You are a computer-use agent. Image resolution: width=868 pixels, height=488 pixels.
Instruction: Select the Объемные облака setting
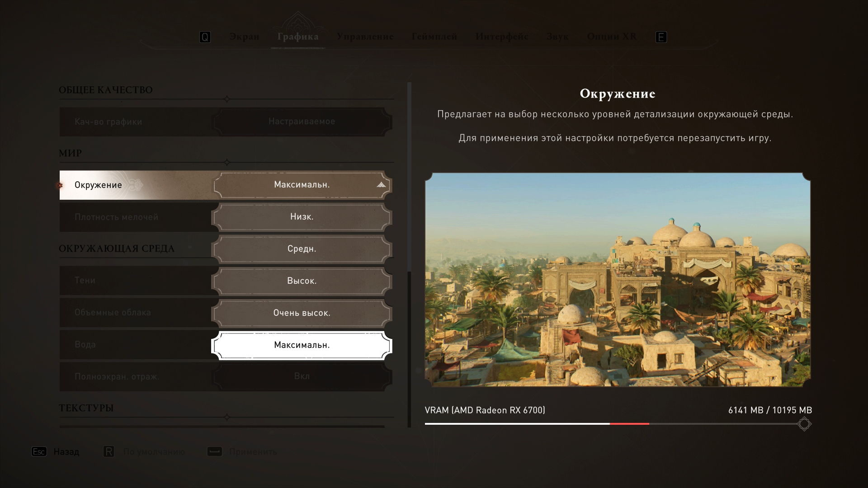113,313
